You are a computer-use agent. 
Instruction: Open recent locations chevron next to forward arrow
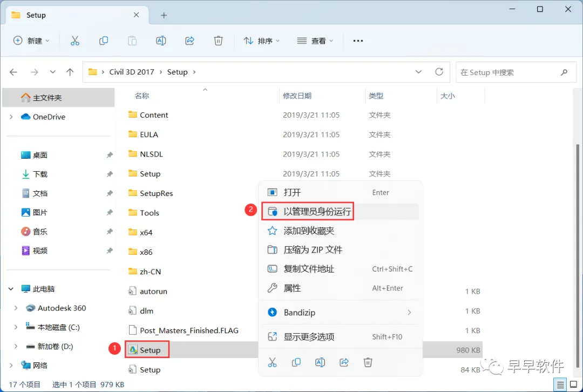coord(52,72)
